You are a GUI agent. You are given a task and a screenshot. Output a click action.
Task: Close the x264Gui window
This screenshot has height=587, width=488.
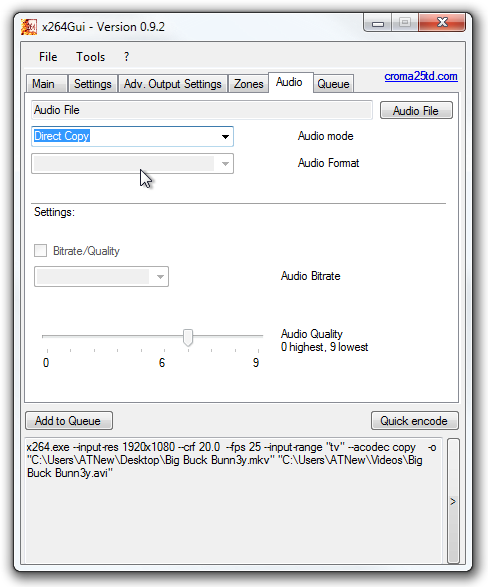pos(442,23)
